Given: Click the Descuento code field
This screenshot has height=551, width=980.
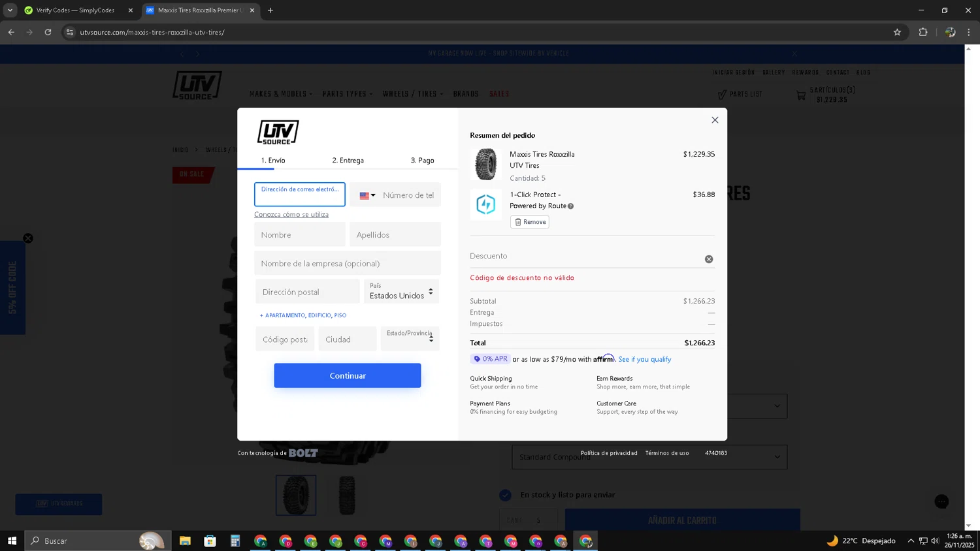Looking at the screenshot, I should 585,257.
